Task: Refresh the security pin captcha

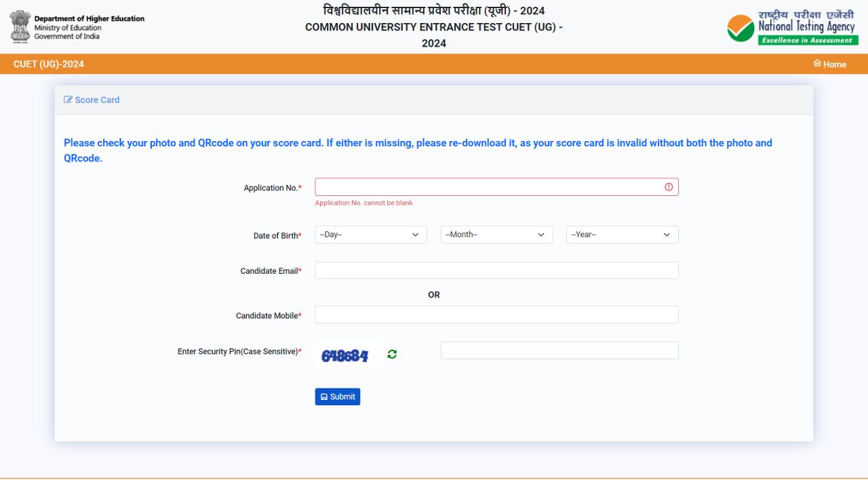Action: [x=392, y=354]
